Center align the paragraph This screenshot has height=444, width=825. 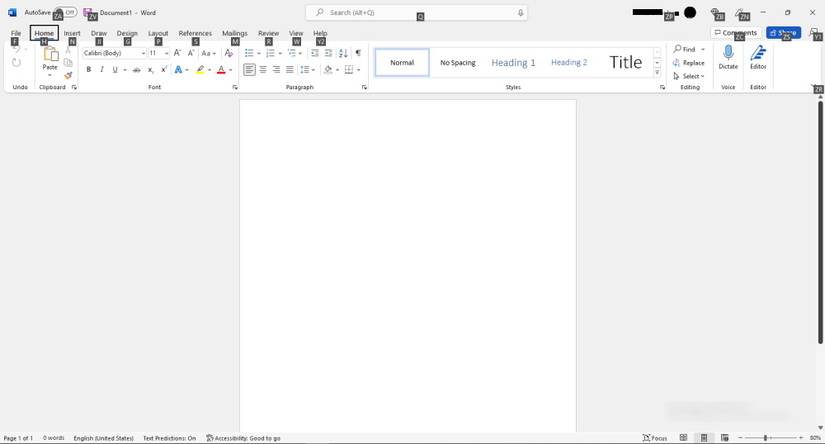point(263,69)
